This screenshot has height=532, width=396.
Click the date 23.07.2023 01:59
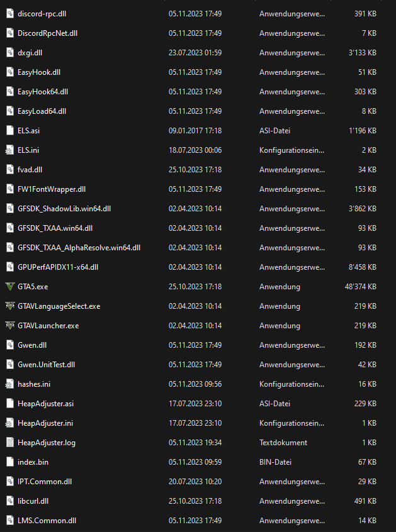point(195,53)
